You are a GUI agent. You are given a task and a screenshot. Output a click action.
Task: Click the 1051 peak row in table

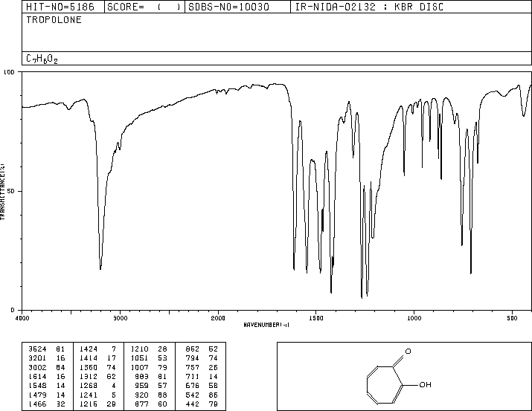pyautogui.click(x=149, y=358)
